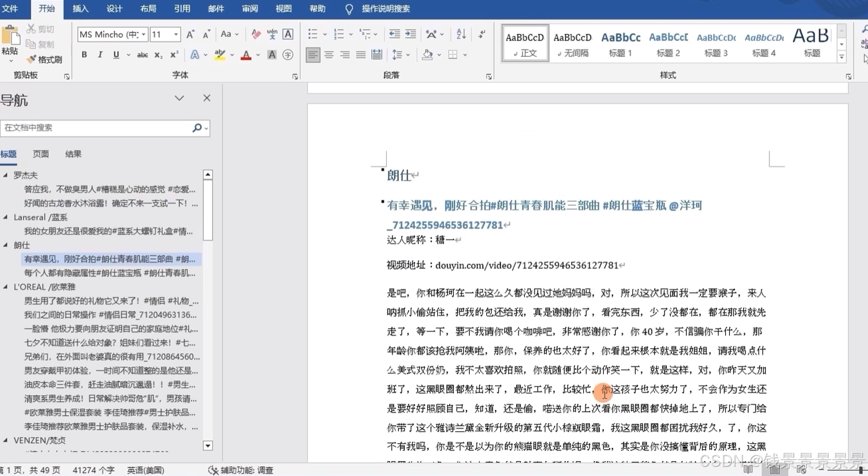The width and height of the screenshot is (868, 476).
Task: Align text left
Action: point(313,55)
